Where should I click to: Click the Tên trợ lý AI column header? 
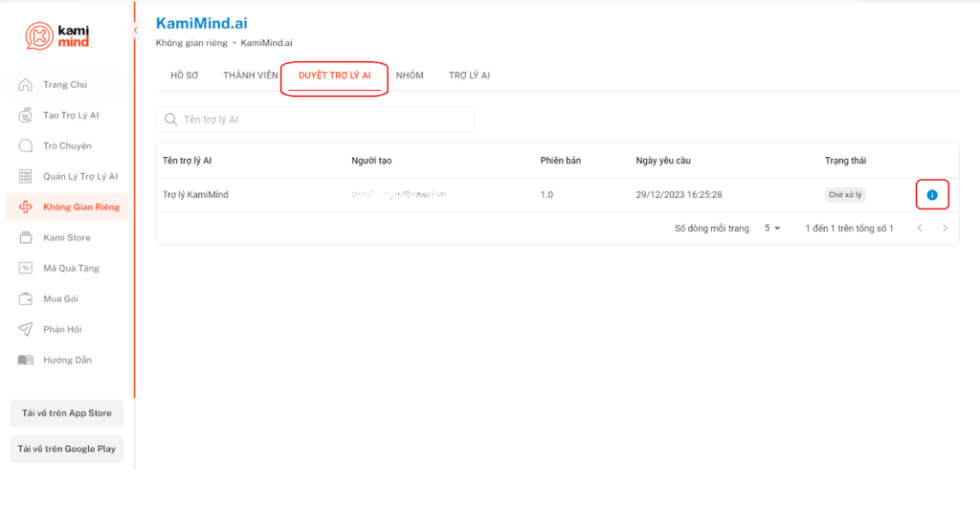click(187, 161)
